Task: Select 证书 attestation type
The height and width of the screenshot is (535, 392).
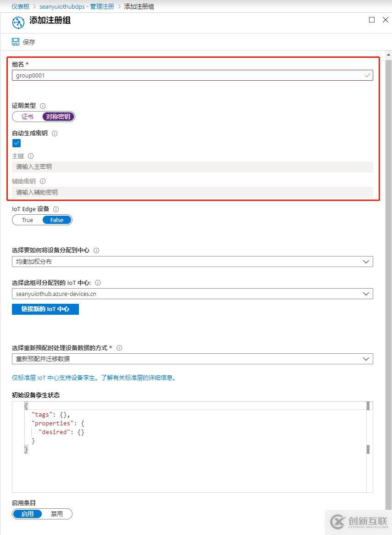Action: click(28, 117)
